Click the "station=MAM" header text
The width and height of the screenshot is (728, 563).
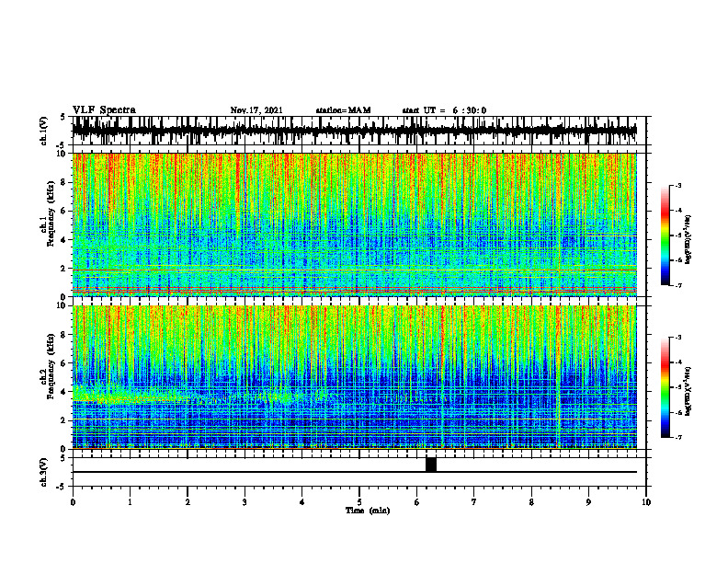344,110
